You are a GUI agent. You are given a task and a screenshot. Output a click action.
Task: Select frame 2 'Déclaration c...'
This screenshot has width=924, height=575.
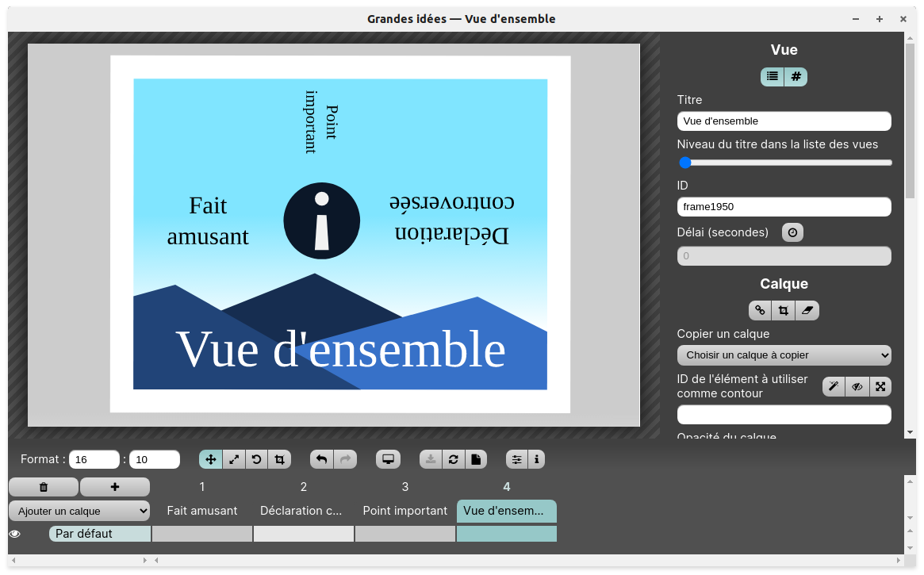(303, 511)
